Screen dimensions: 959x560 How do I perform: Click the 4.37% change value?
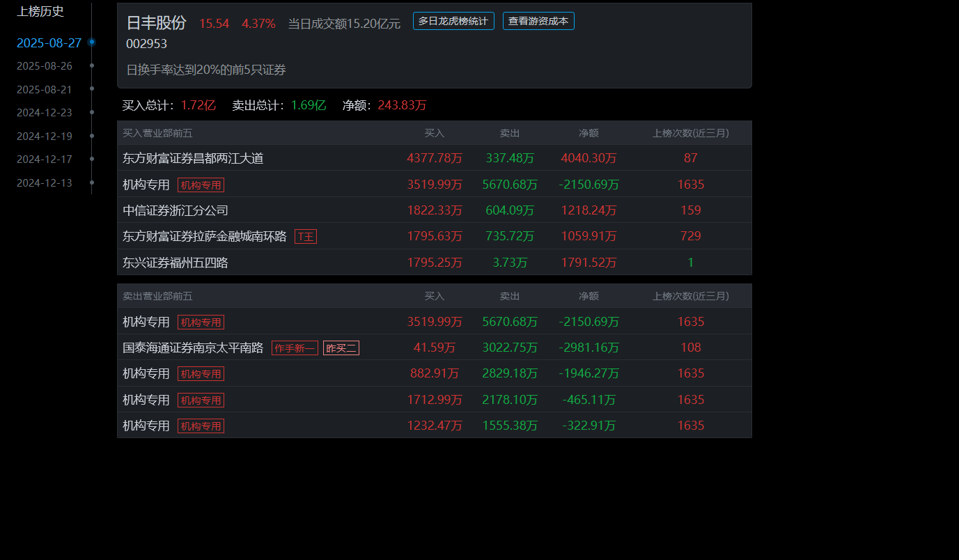(x=259, y=24)
